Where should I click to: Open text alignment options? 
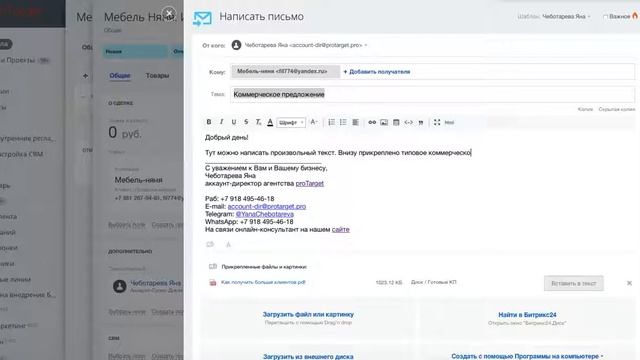(x=356, y=122)
